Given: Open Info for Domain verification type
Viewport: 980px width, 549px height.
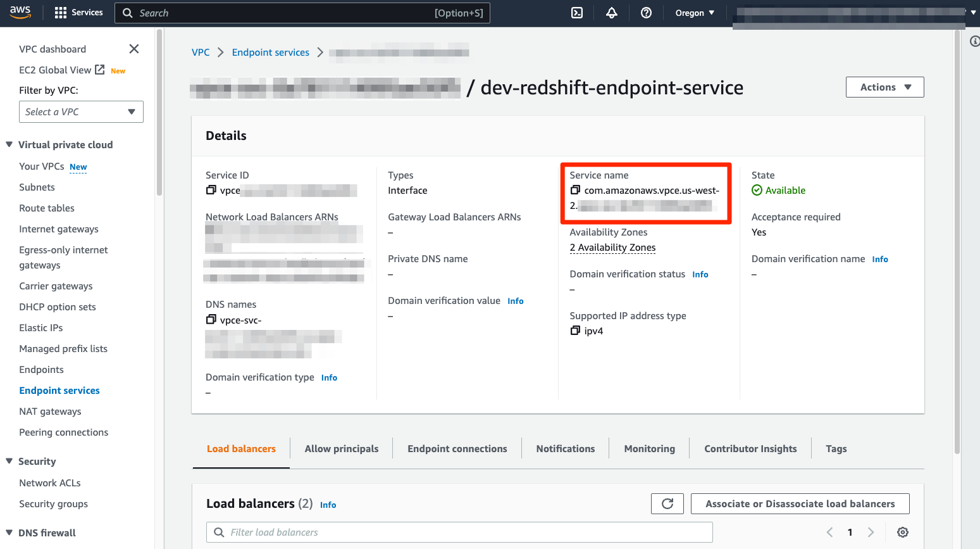Looking at the screenshot, I should (329, 377).
